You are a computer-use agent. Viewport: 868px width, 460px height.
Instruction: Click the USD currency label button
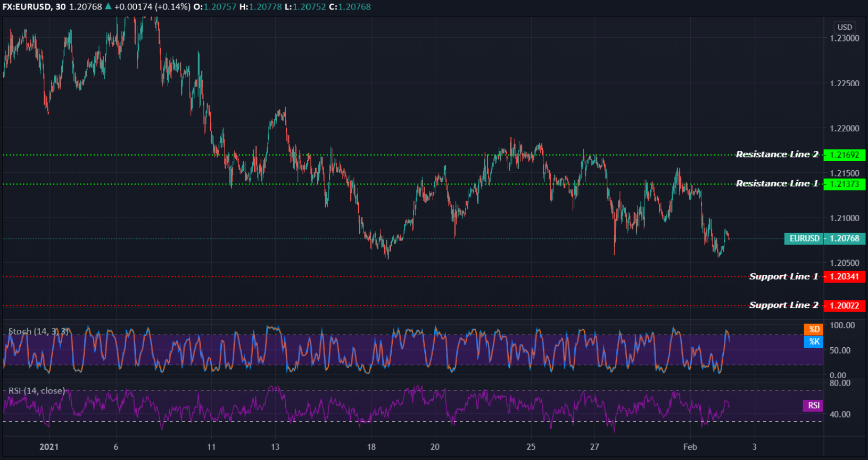coord(845,27)
